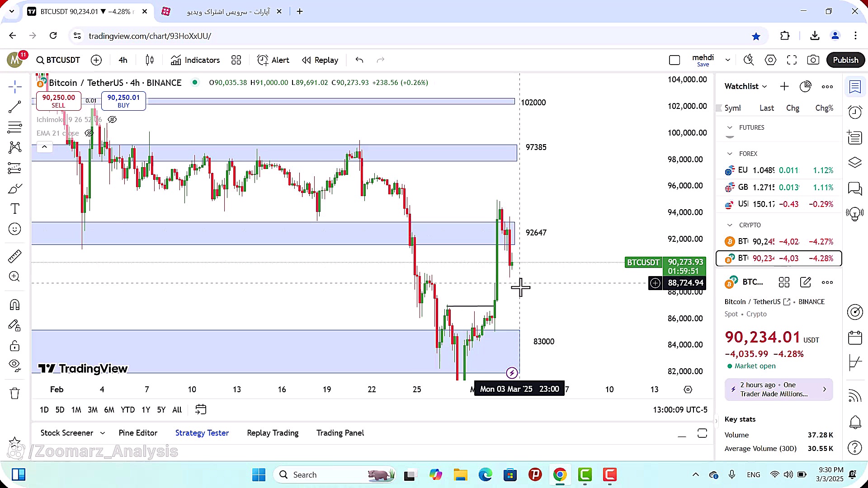The width and height of the screenshot is (868, 488).
Task: Select chart layout square icon
Action: [675, 60]
